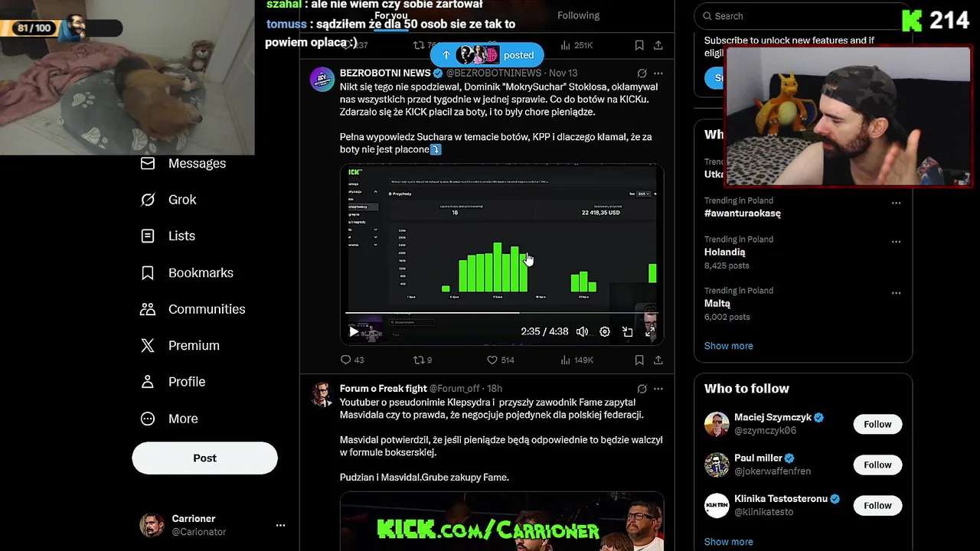Click the Messages envelope icon
Screen dimensions: 980x551
pyautogui.click(x=148, y=163)
